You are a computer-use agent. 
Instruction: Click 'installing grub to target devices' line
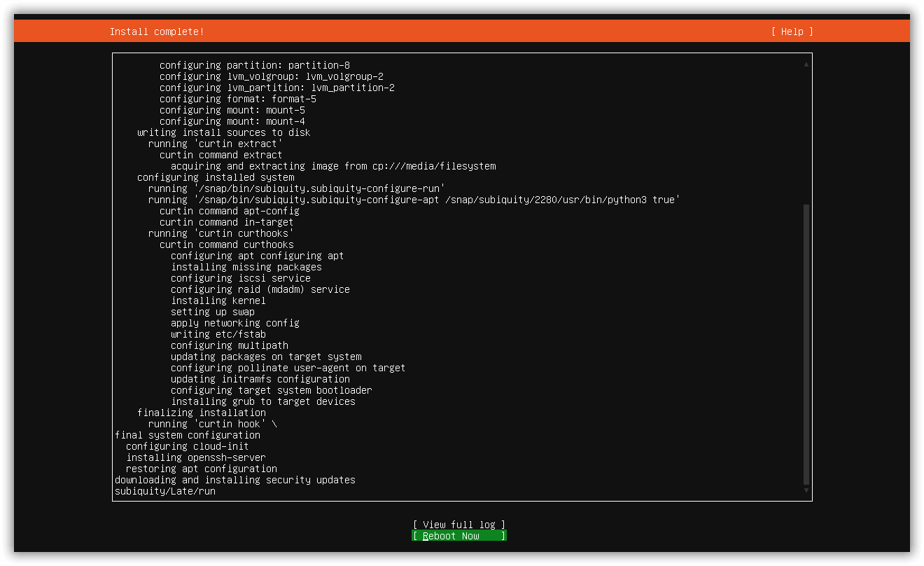coord(263,401)
